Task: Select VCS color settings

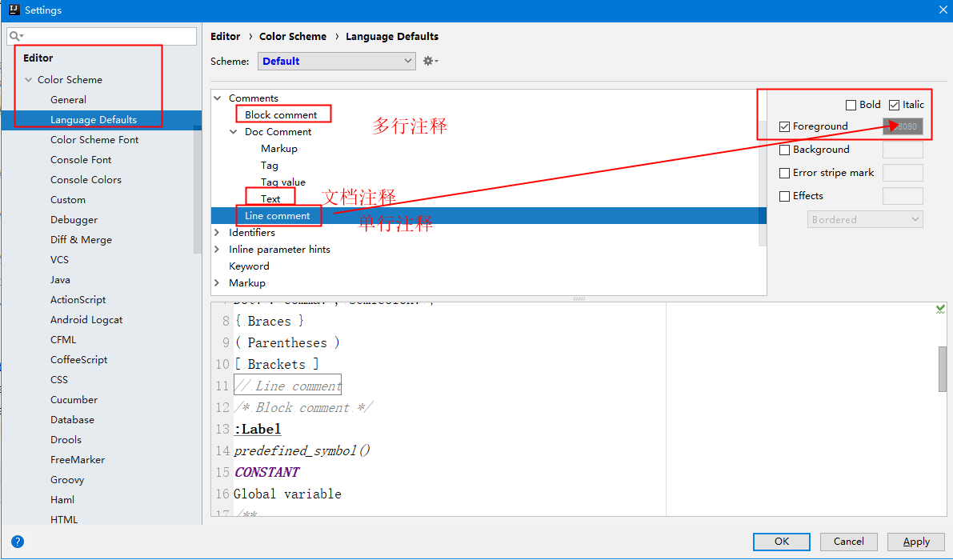Action: 59,259
